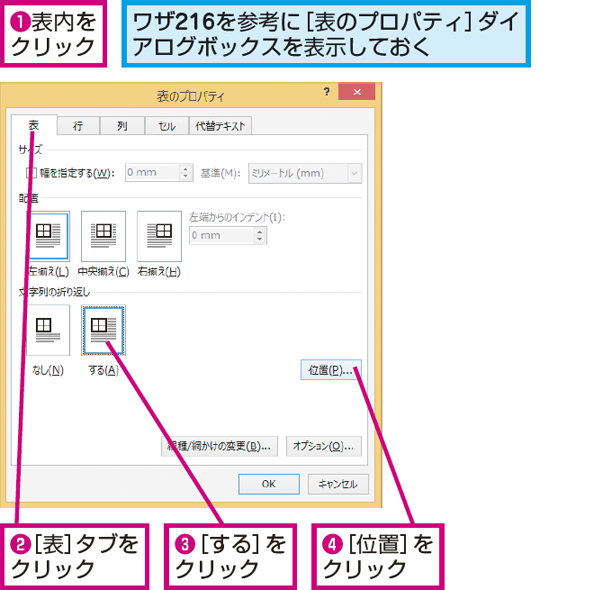Click the 位置(P)... button
The image size is (600, 590).
331,370
